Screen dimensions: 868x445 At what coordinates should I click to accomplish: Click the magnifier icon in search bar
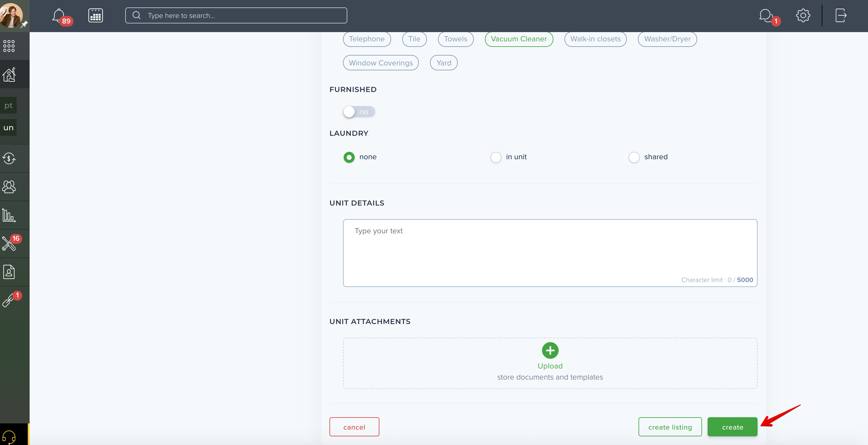click(x=136, y=15)
